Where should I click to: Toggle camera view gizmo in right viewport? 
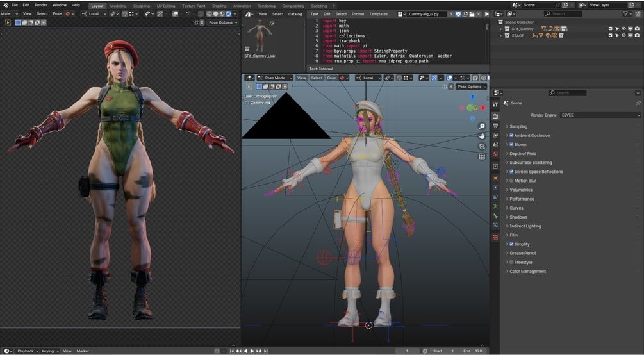pyautogui.click(x=482, y=146)
